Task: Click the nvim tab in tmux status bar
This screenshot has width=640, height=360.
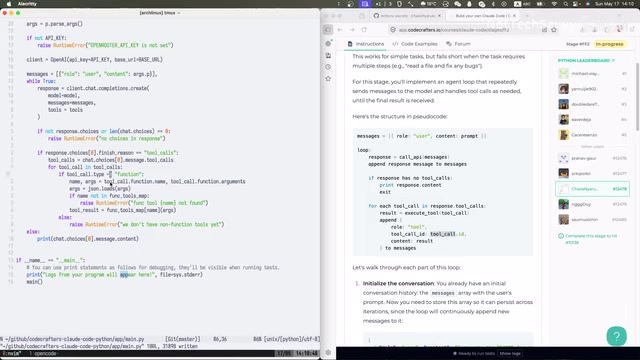Action: tap(11, 353)
